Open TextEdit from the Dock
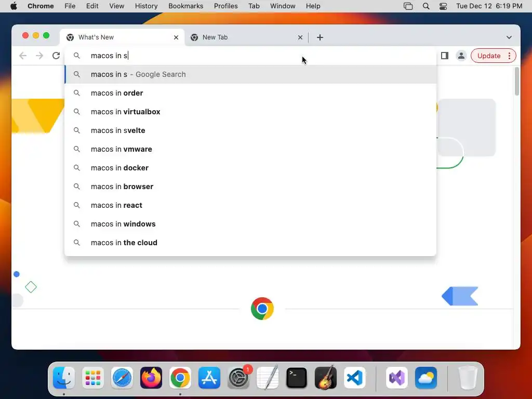The height and width of the screenshot is (399, 532). [x=268, y=378]
